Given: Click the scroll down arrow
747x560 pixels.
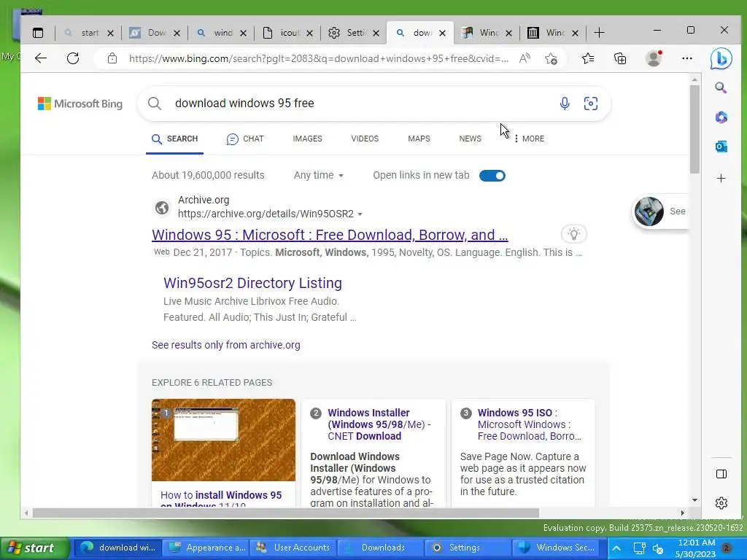Looking at the screenshot, I should tap(694, 500).
